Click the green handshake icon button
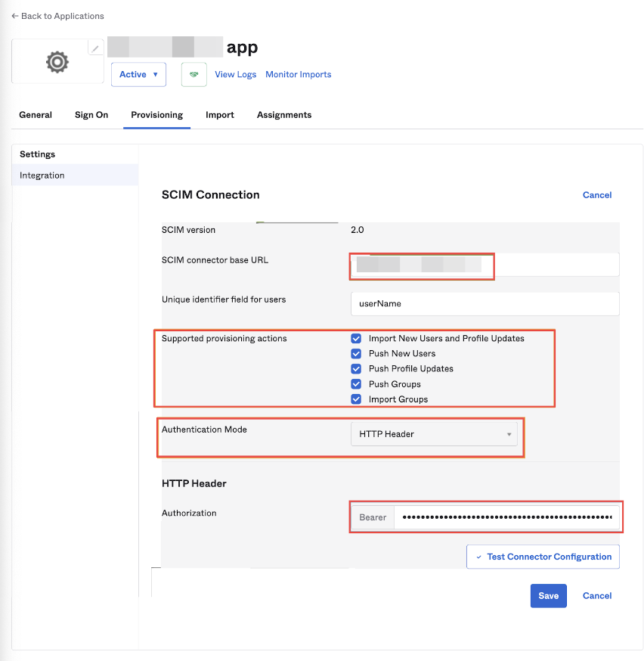Image resolution: width=644 pixels, height=661 pixels. point(194,75)
